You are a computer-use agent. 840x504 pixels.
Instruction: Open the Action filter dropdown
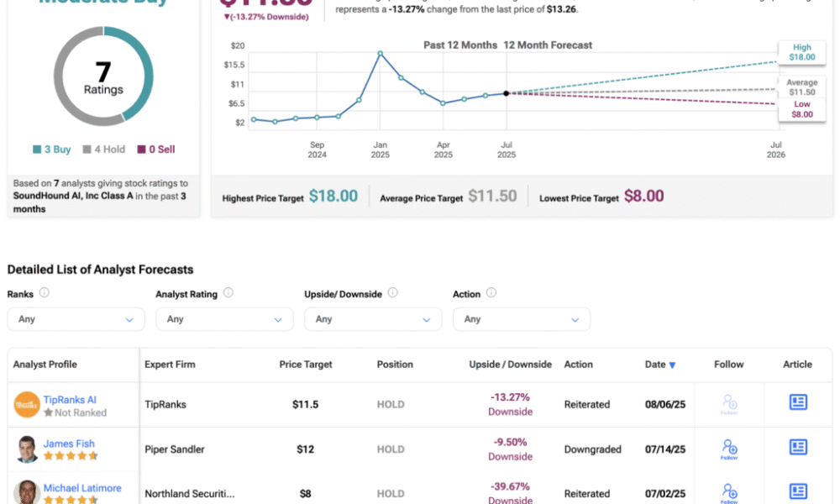click(x=522, y=319)
